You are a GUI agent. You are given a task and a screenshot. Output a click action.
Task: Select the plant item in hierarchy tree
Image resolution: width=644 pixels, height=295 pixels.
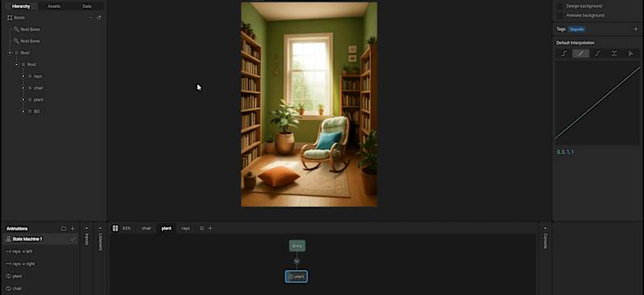[x=39, y=100]
